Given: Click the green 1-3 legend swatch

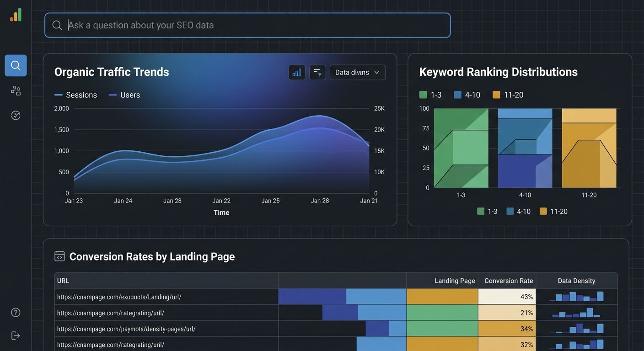Looking at the screenshot, I should click(423, 95).
